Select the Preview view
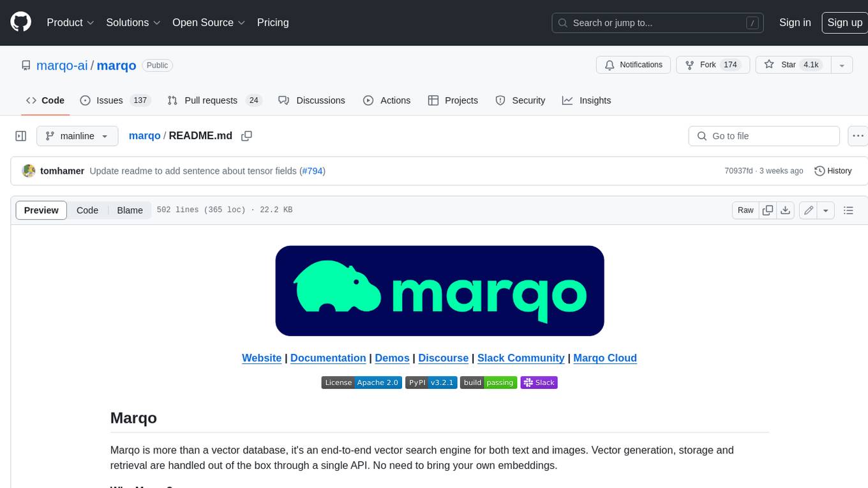This screenshot has height=488, width=868. point(41,210)
